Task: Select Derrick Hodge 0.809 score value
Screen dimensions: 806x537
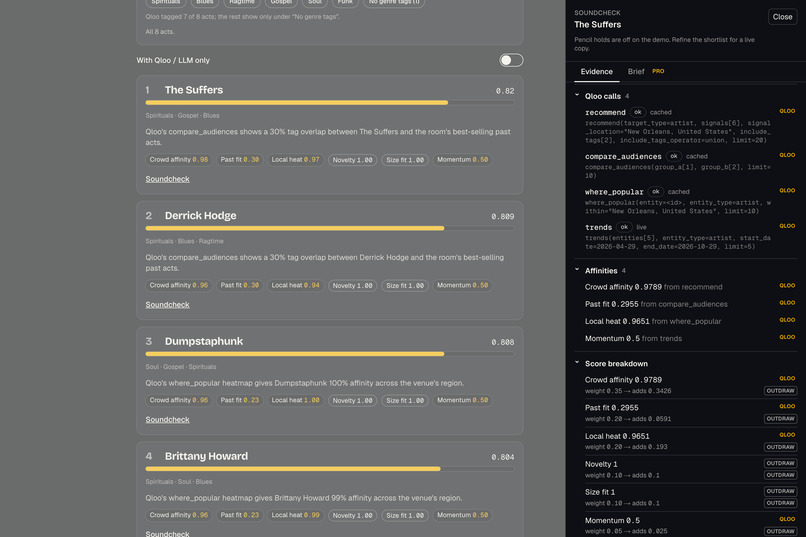Action: [x=502, y=216]
